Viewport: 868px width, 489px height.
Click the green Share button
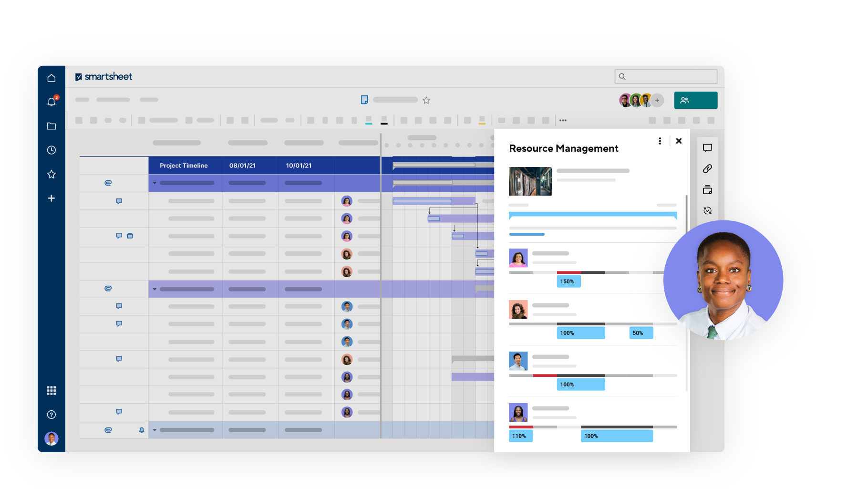coord(695,100)
